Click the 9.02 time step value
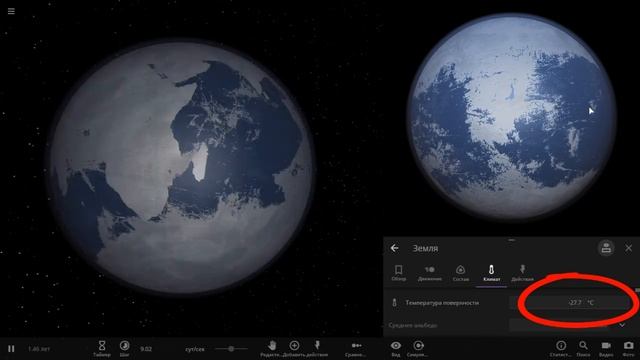 point(146,349)
